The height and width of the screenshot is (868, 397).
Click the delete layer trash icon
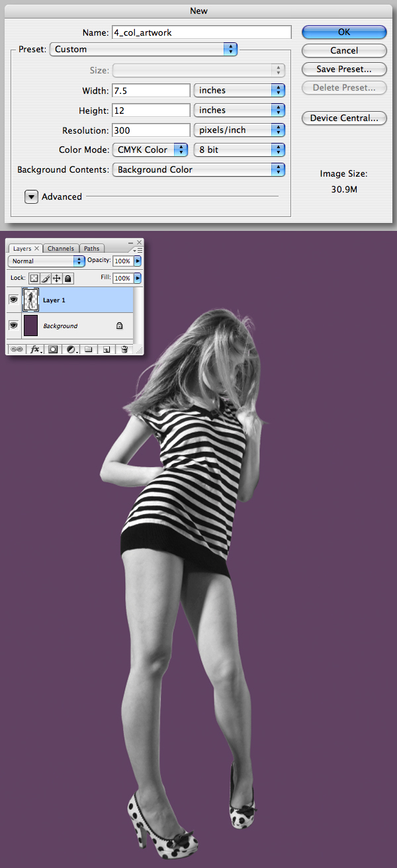click(x=124, y=349)
